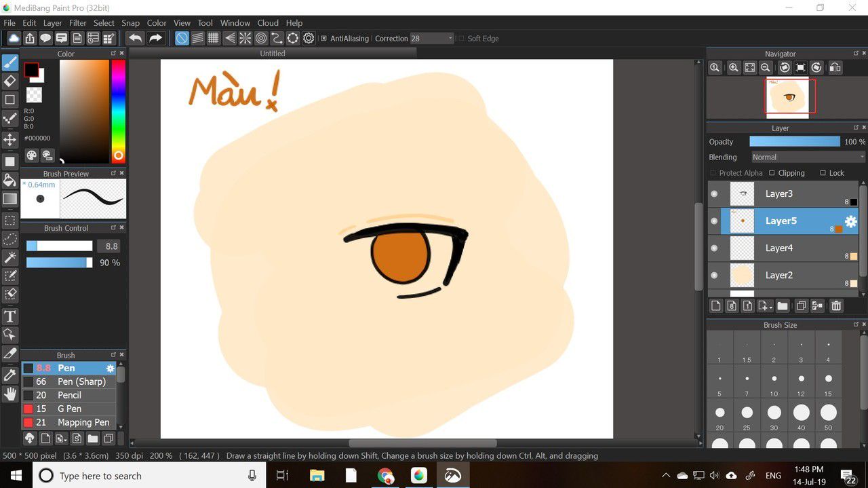
Task: Pick the Move tool
Action: tap(10, 140)
